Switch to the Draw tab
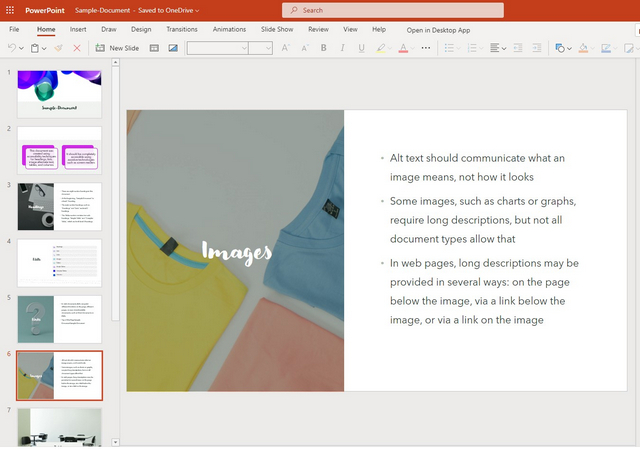Screen dimensions: 640x450 pos(109,29)
